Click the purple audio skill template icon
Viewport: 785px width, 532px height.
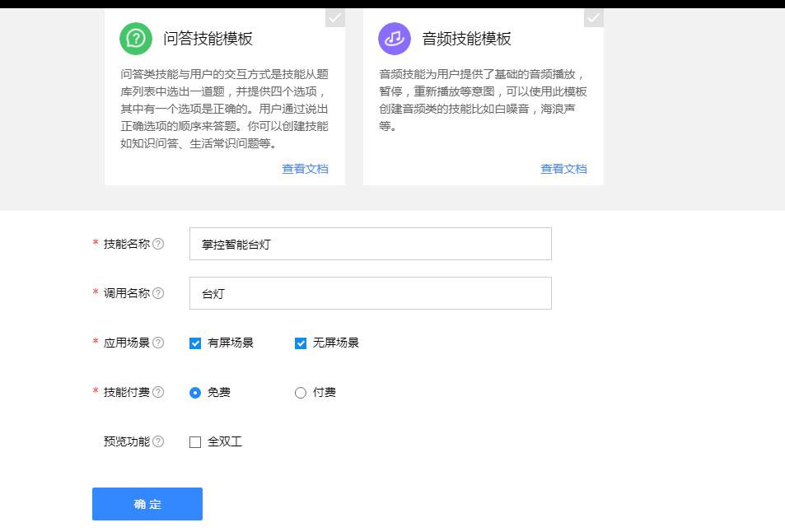(395, 39)
